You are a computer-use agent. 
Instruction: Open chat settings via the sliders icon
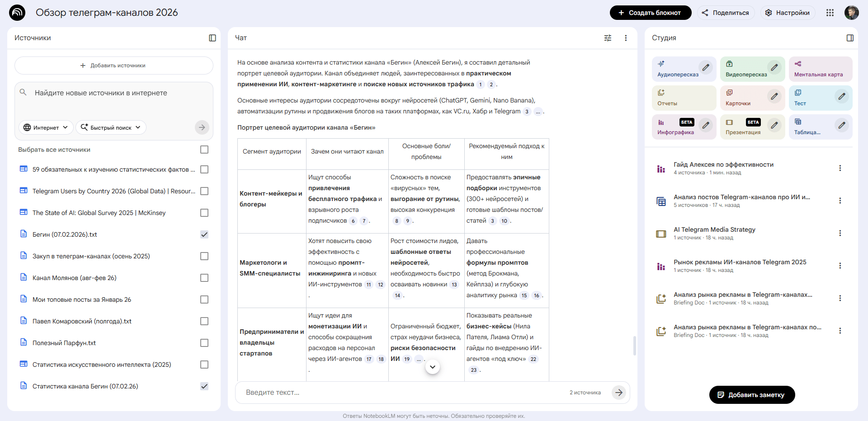click(608, 38)
